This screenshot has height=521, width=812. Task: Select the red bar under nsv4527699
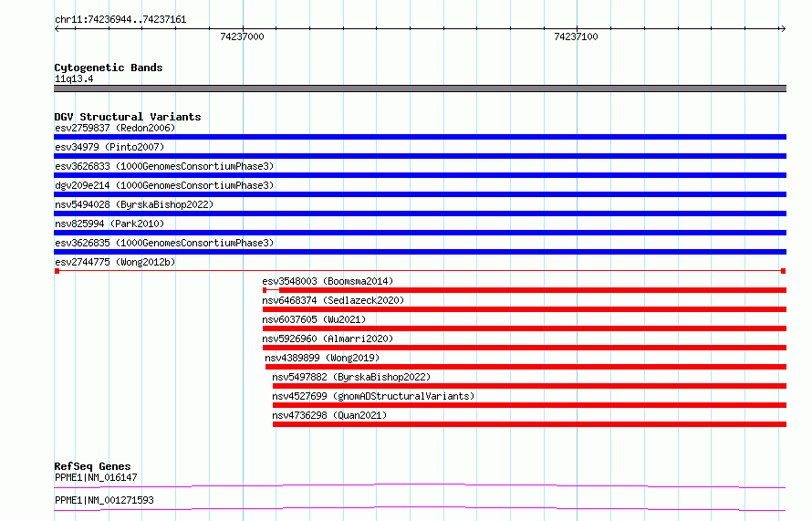pos(530,405)
